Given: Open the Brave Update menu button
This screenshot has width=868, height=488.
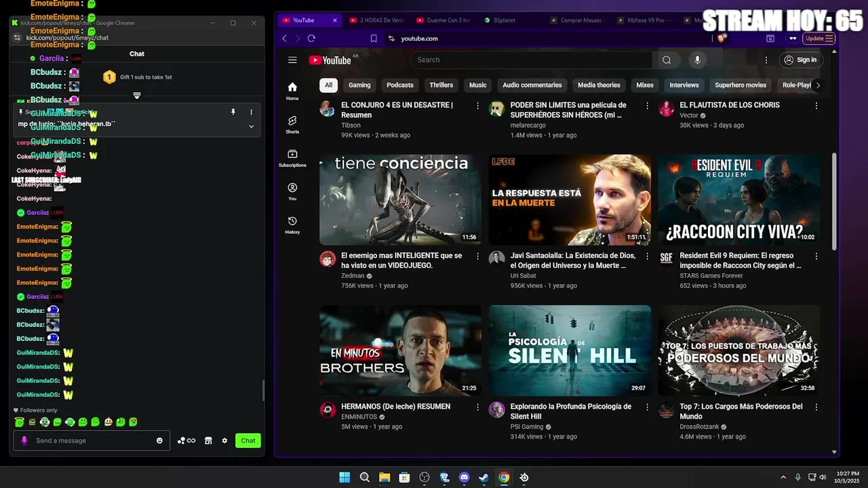Looking at the screenshot, I should coord(818,39).
